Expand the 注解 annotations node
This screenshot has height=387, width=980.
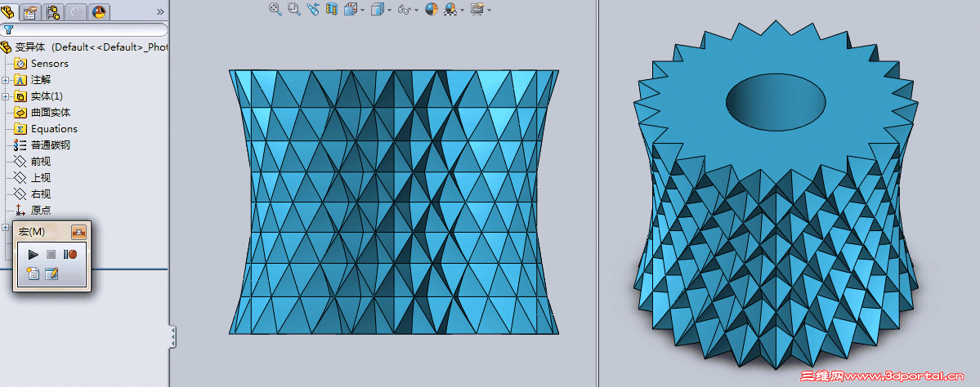click(x=6, y=80)
